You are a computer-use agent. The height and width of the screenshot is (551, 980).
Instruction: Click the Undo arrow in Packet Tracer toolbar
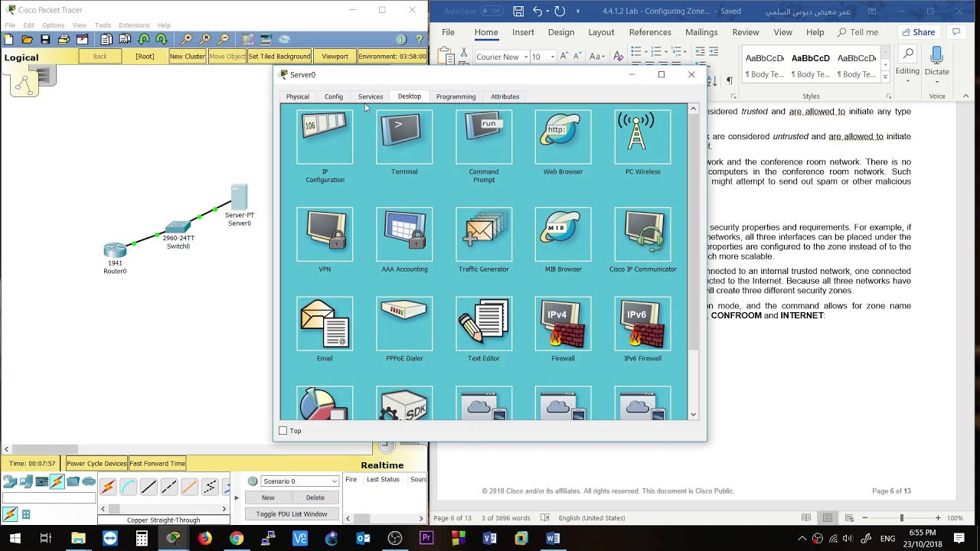pos(143,39)
